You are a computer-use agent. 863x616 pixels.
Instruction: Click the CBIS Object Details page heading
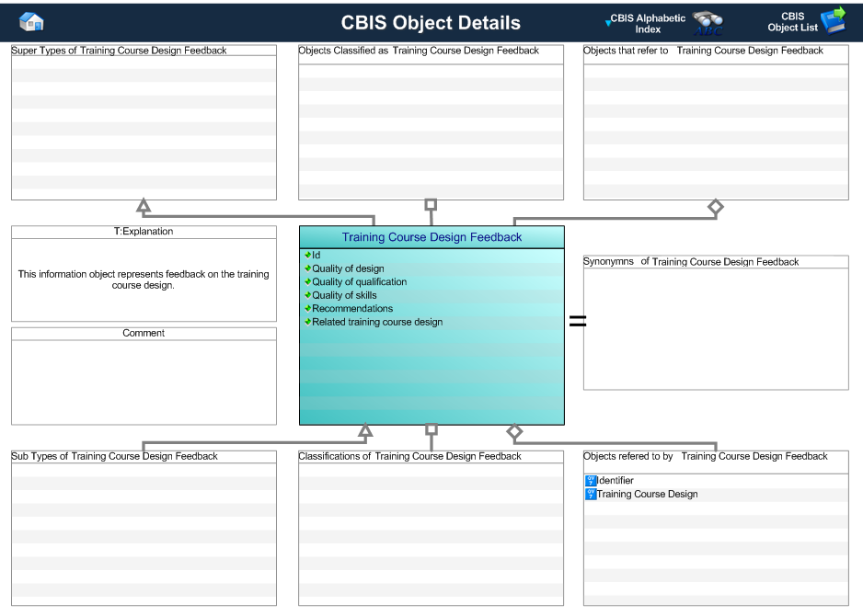[x=431, y=23]
